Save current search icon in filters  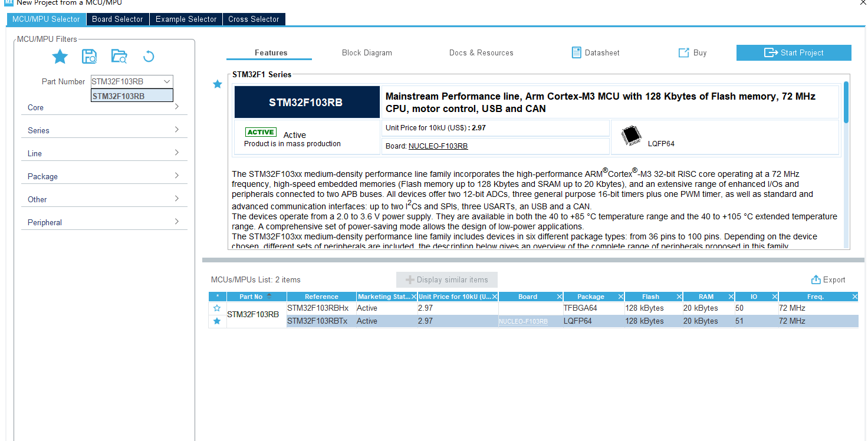(x=90, y=57)
